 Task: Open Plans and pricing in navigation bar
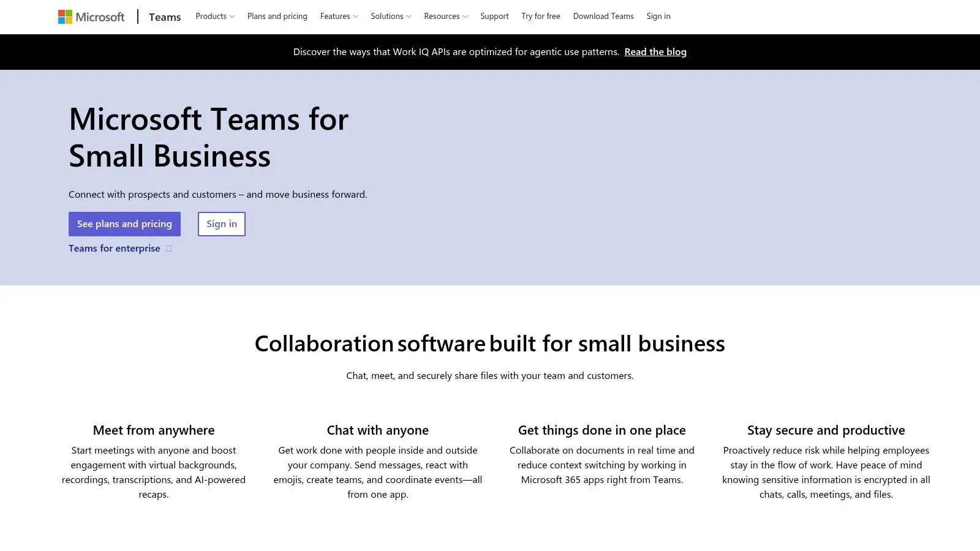[277, 17]
